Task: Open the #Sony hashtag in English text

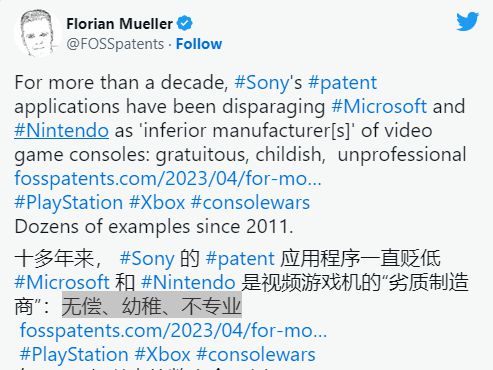Action: [x=262, y=83]
